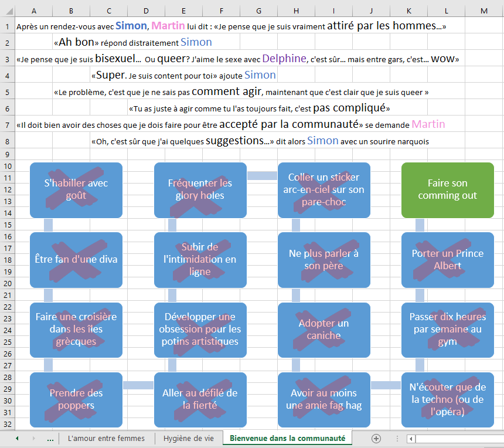Screen dimensions: 504x448
Task: Select the Bienvenue dans la communauté tab
Action: pos(287,438)
